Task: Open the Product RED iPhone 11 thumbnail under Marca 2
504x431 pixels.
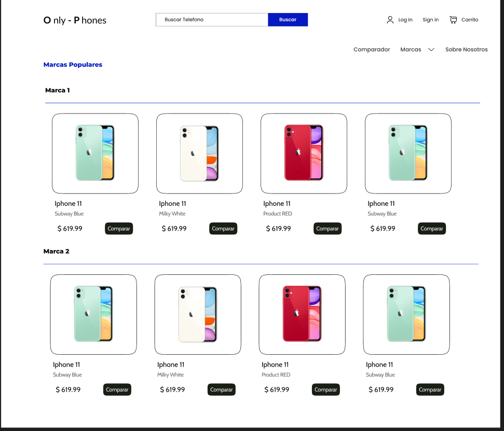Action: [302, 314]
